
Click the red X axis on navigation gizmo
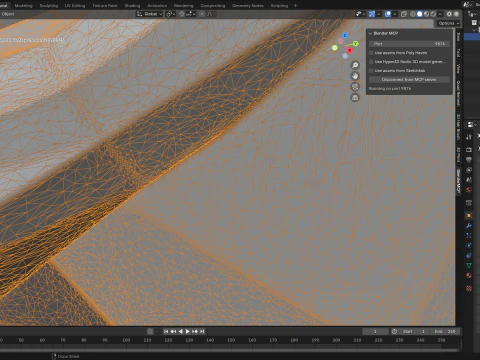pos(349,50)
